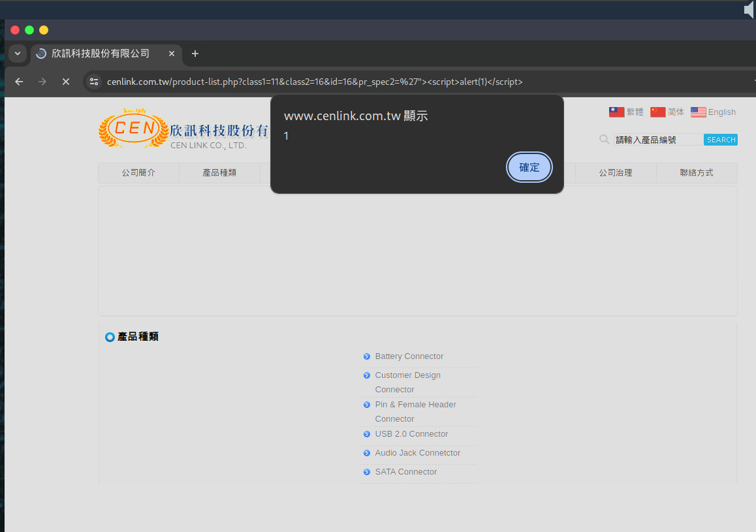
Task: Click the blue SEARCH button
Action: point(721,140)
